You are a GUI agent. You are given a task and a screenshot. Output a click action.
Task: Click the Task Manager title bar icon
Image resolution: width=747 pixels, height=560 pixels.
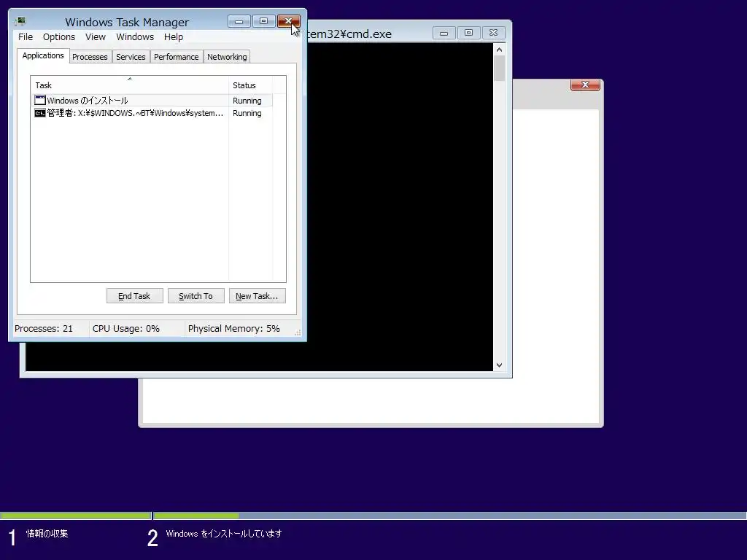[x=20, y=21]
